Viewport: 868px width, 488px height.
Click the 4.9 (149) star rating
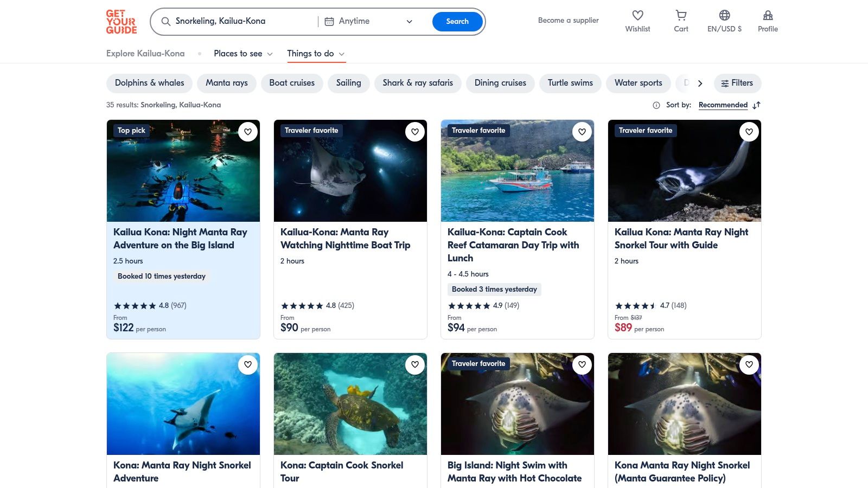click(x=483, y=306)
